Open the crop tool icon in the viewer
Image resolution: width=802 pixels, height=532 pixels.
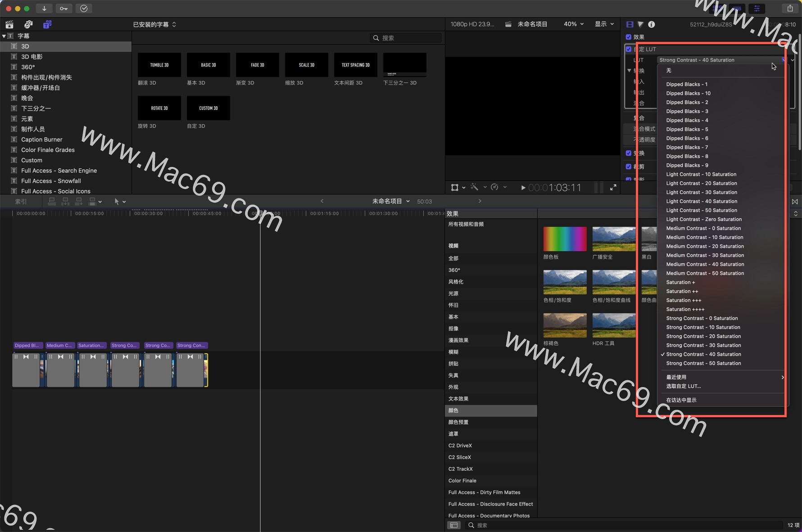[455, 187]
